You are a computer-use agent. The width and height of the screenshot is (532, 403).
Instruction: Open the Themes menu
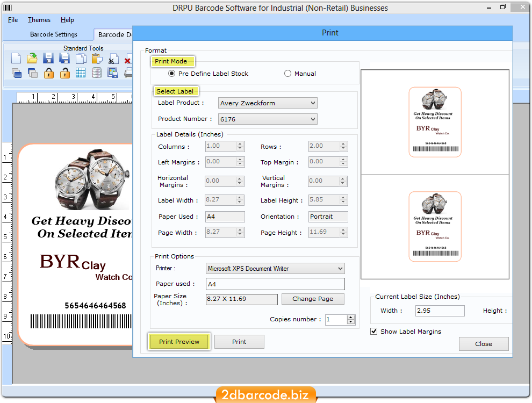click(39, 20)
